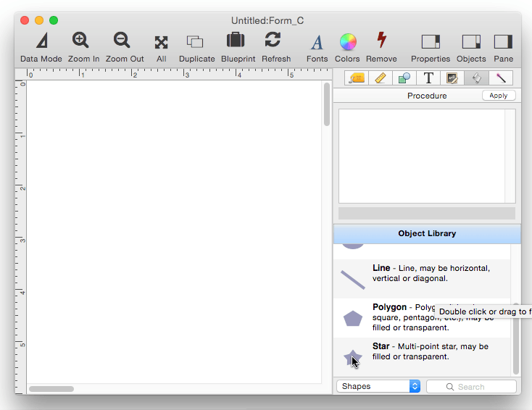Select All objects with the arrows icon
The width and height of the screenshot is (532, 410).
[161, 43]
